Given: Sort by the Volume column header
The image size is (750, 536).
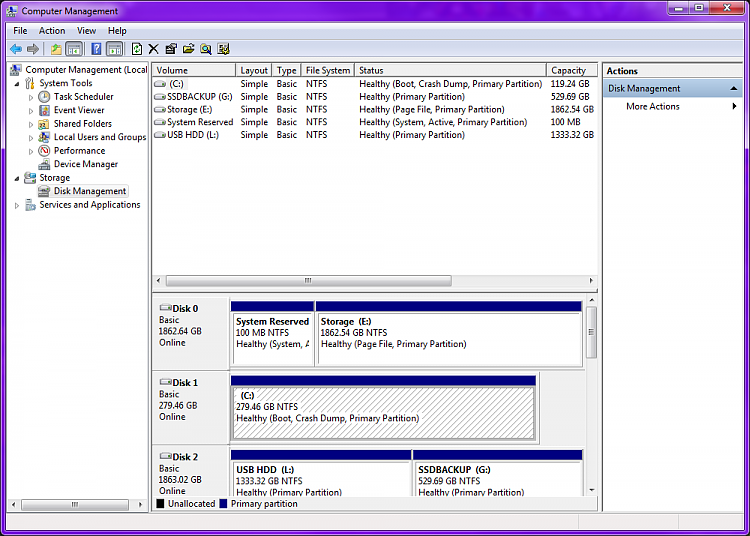Looking at the screenshot, I should point(194,70).
